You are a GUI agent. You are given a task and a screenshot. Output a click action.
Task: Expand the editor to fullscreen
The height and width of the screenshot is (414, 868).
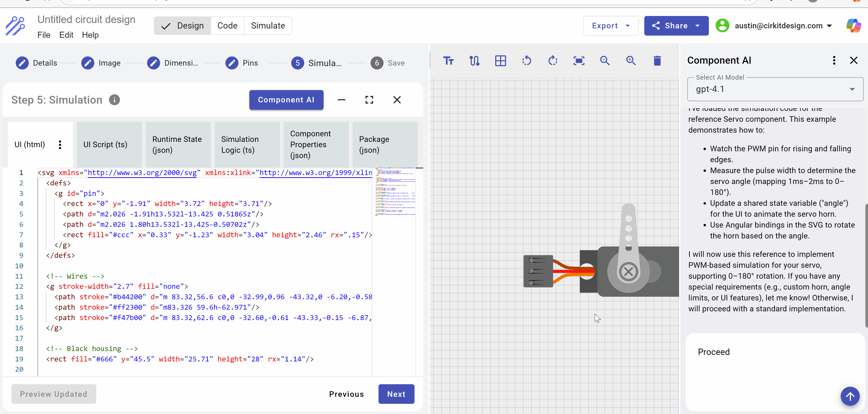tap(369, 100)
